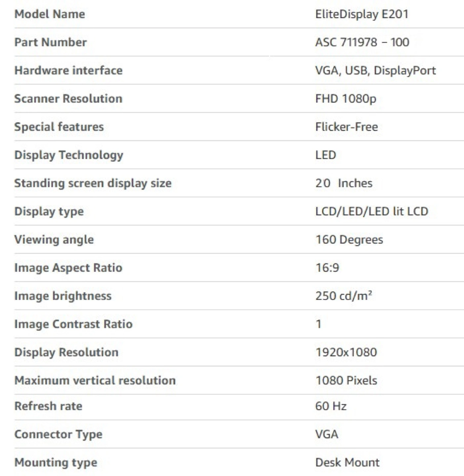
Task: Click the Display Technology label
Action: [x=69, y=155]
